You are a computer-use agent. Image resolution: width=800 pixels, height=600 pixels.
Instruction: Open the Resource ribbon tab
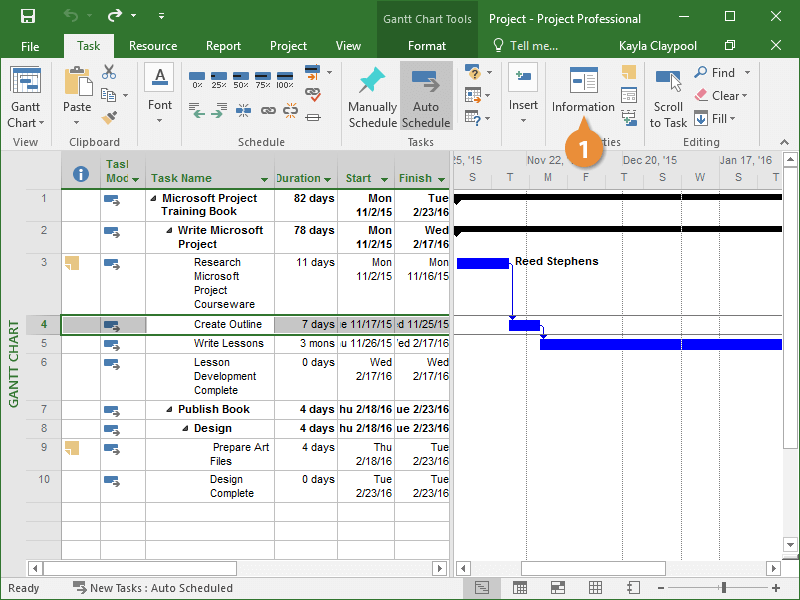(x=153, y=46)
